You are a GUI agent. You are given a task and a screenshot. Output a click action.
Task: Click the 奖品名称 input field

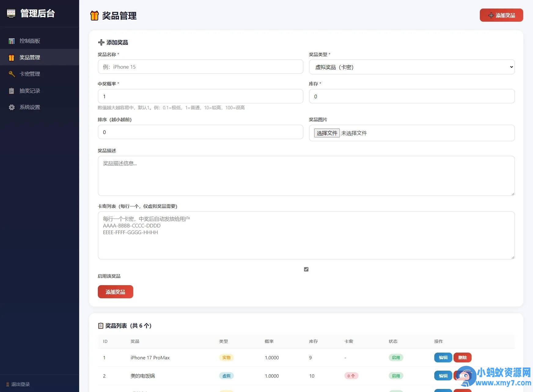tap(200, 67)
